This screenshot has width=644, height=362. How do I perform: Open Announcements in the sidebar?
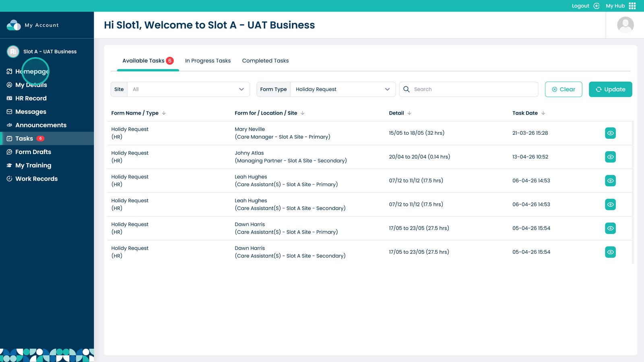click(41, 125)
